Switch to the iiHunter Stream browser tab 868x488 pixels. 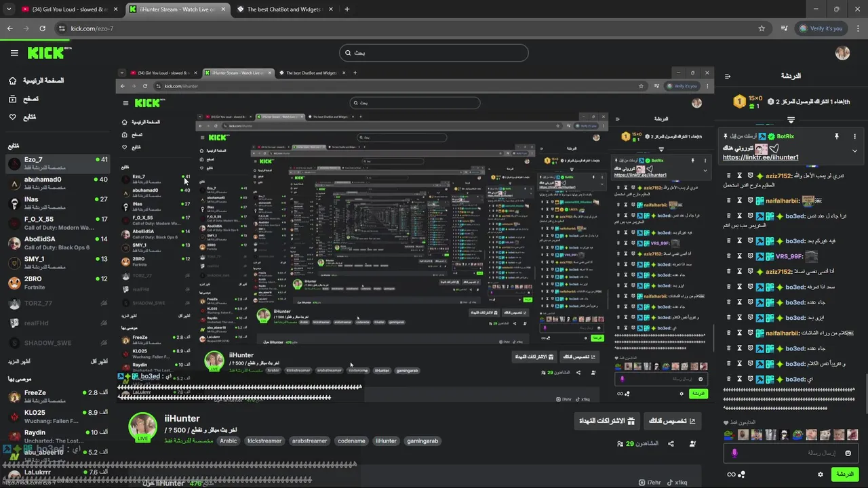pos(177,9)
